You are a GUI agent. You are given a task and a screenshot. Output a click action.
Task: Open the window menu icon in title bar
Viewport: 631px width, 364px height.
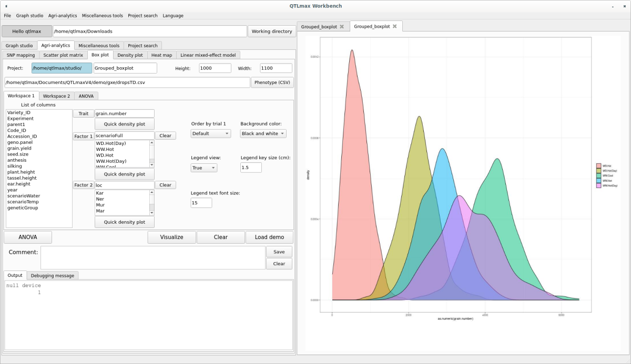(x=6, y=6)
